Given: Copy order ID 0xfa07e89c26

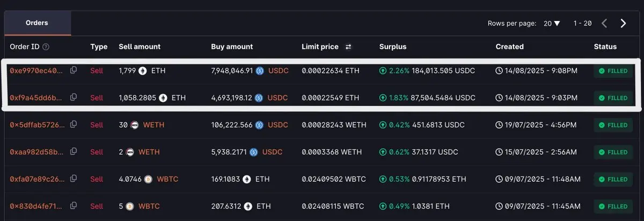Looking at the screenshot, I should click(74, 179).
